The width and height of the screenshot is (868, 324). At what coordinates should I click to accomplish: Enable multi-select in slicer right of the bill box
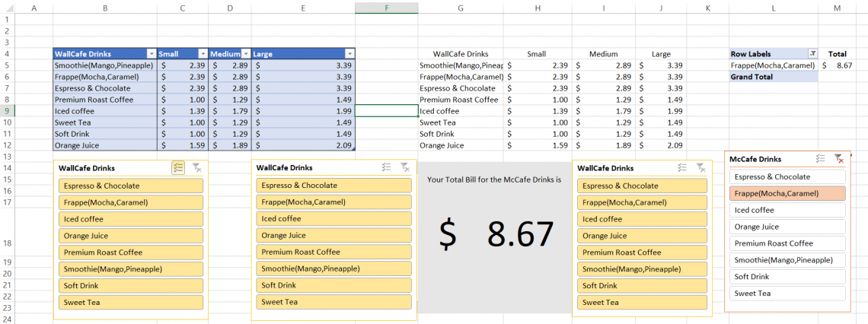pyautogui.click(x=682, y=168)
